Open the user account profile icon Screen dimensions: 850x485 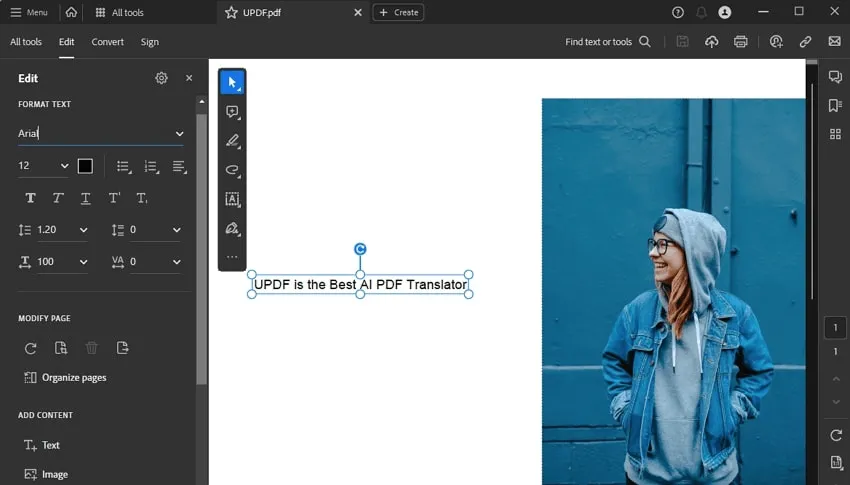point(725,12)
